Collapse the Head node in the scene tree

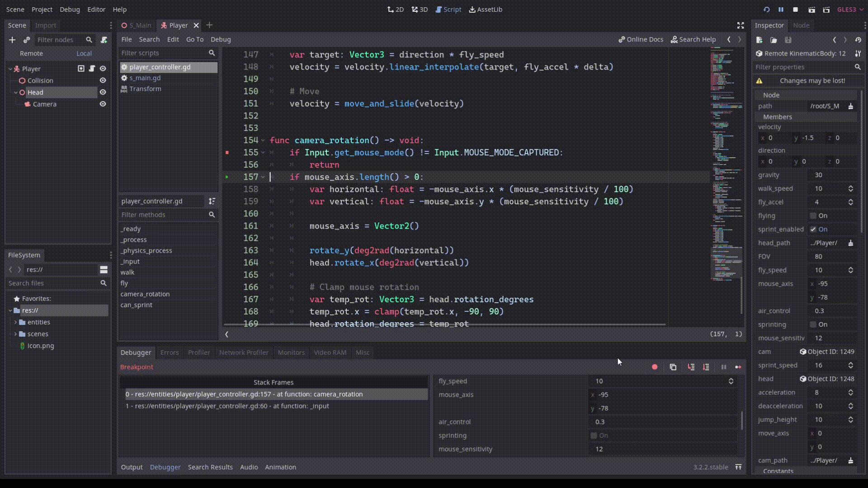(15, 92)
